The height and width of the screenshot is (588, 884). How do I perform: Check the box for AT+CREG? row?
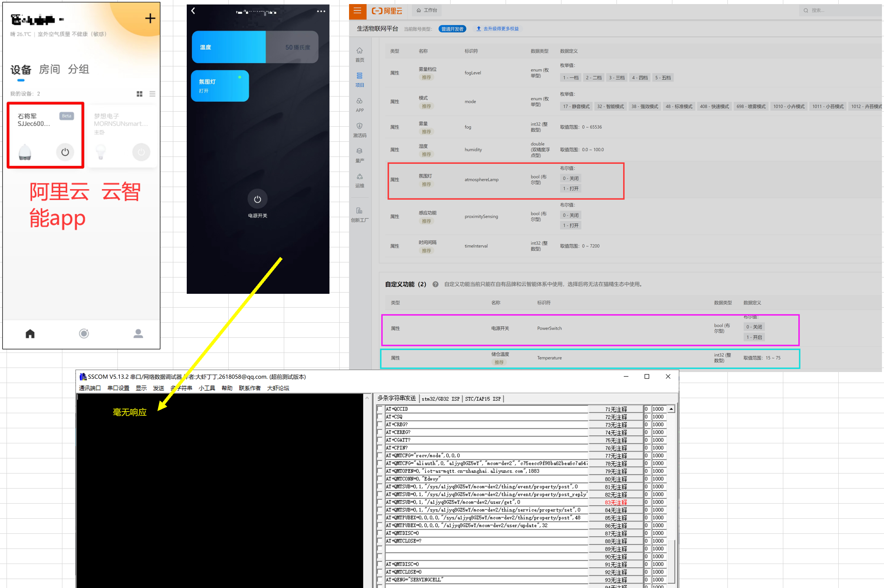[x=380, y=424]
